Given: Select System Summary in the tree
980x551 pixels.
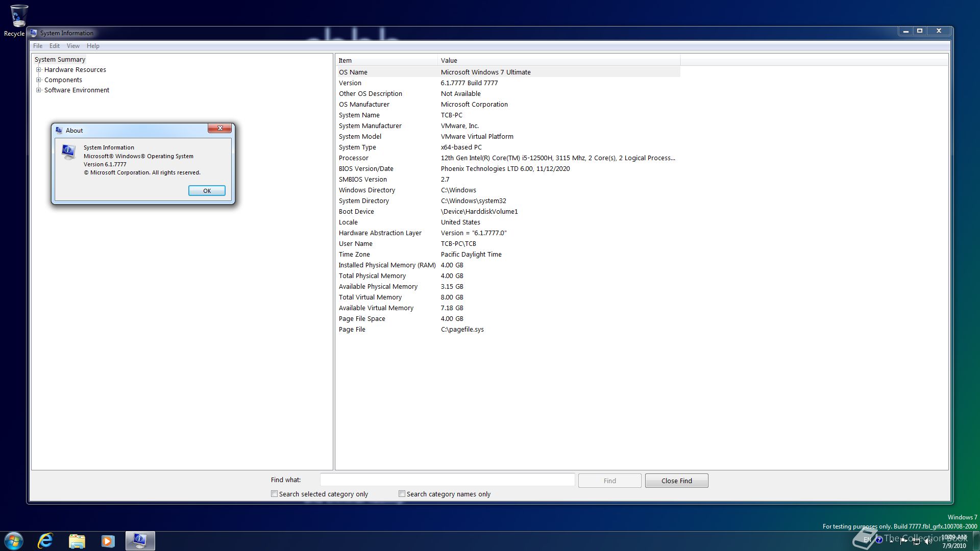Looking at the screenshot, I should [x=60, y=60].
